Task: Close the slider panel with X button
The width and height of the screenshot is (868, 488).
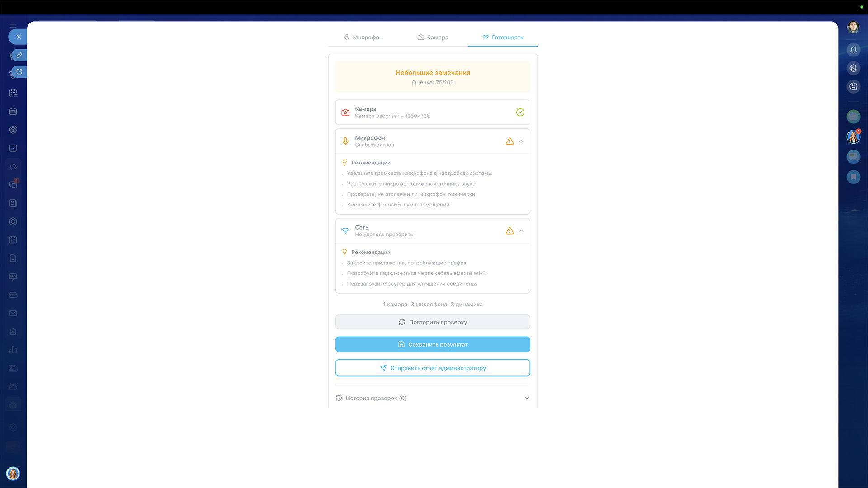Action: pyautogui.click(x=19, y=37)
